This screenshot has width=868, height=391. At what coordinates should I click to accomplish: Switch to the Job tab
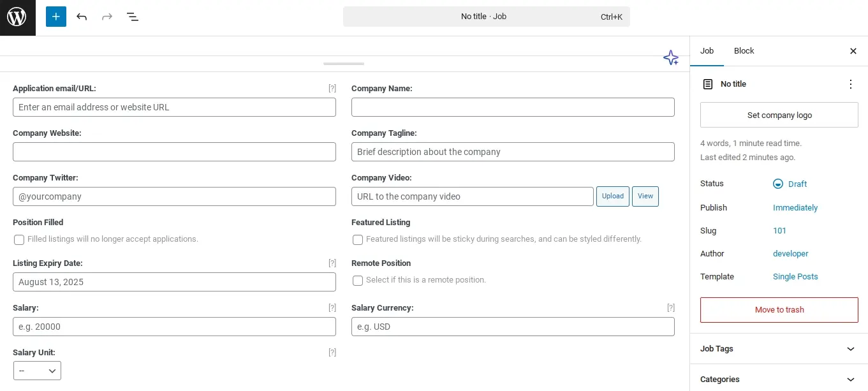tap(707, 51)
